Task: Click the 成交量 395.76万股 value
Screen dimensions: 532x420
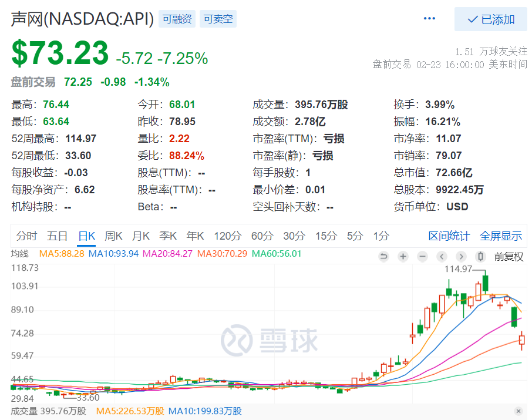Action: tap(321, 105)
